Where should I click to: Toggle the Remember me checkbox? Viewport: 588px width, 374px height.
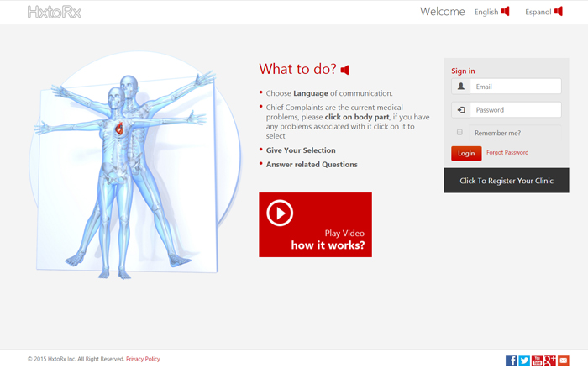459,132
